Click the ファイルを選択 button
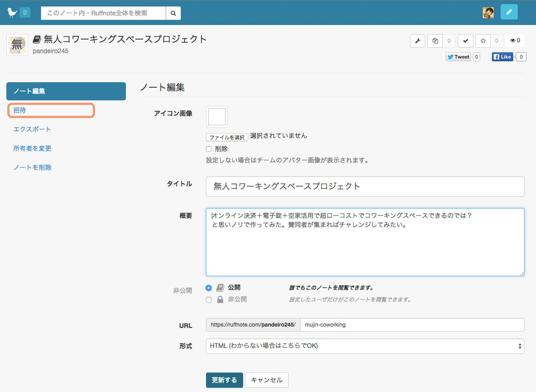 [x=227, y=137]
